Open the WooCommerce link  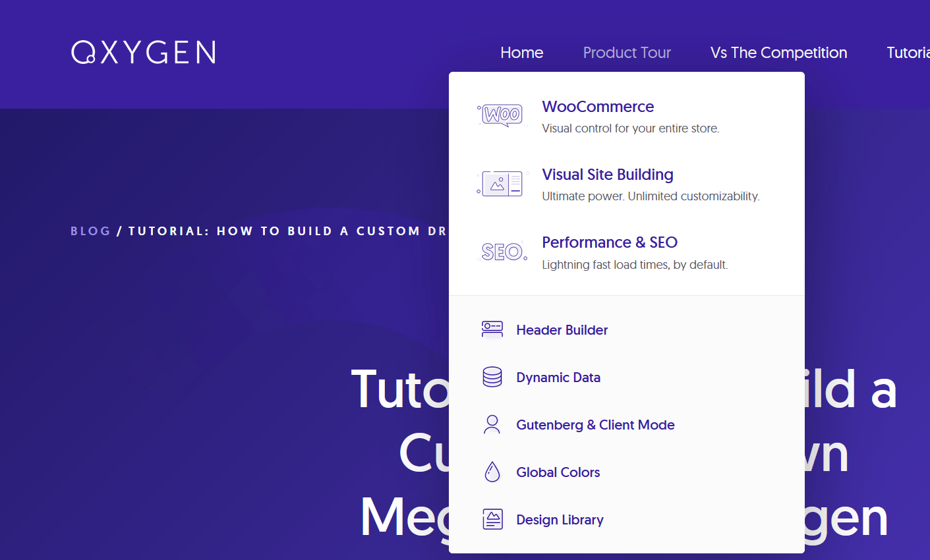click(x=598, y=106)
